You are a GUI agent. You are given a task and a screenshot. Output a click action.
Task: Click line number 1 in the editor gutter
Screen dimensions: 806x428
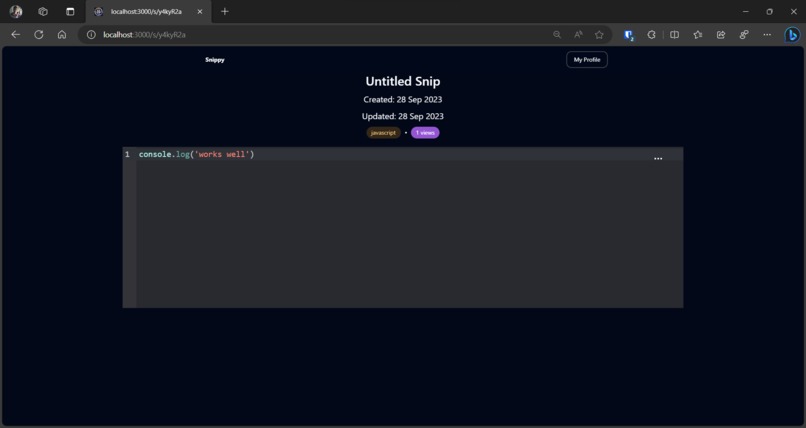click(x=127, y=154)
